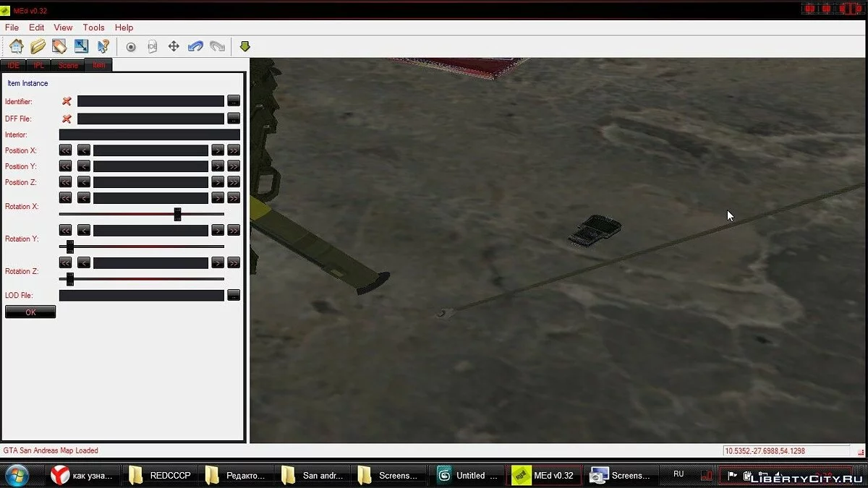
Task: Select the four-arrow move tool
Action: pyautogui.click(x=174, y=46)
